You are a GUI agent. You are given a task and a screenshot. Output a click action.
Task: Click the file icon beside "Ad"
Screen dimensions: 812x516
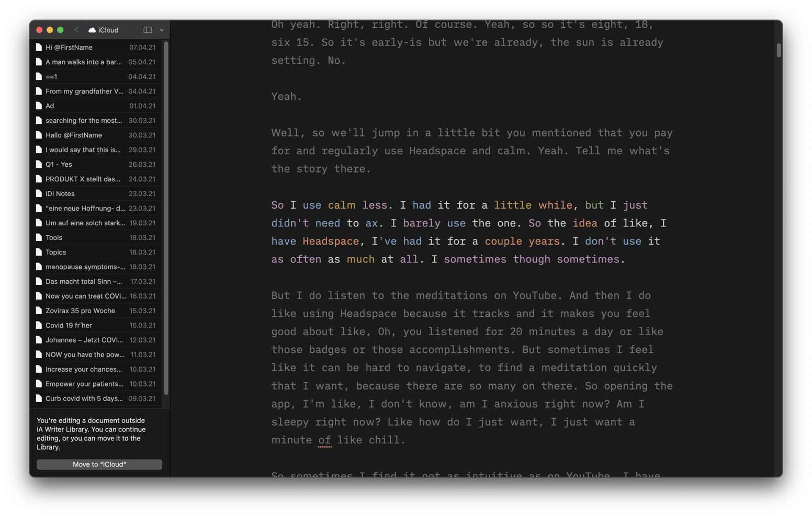(39, 106)
